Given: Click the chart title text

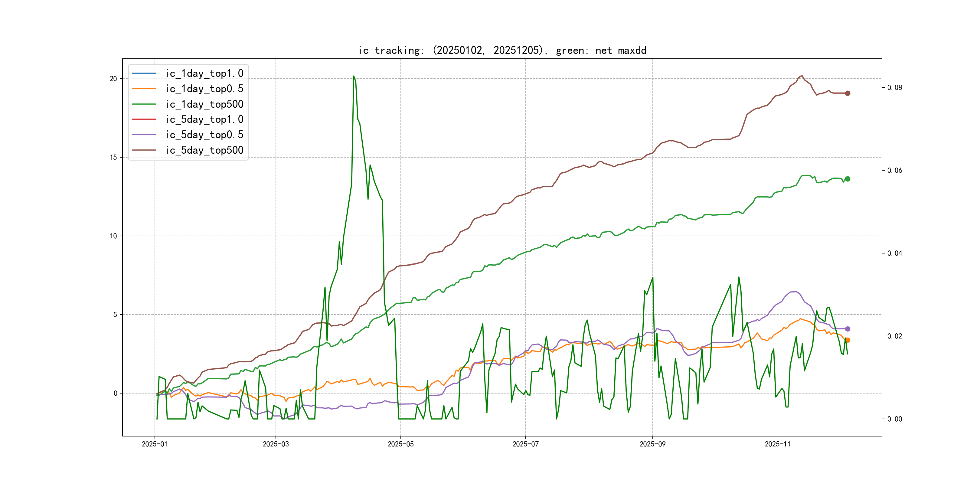Looking at the screenshot, I should click(x=502, y=50).
